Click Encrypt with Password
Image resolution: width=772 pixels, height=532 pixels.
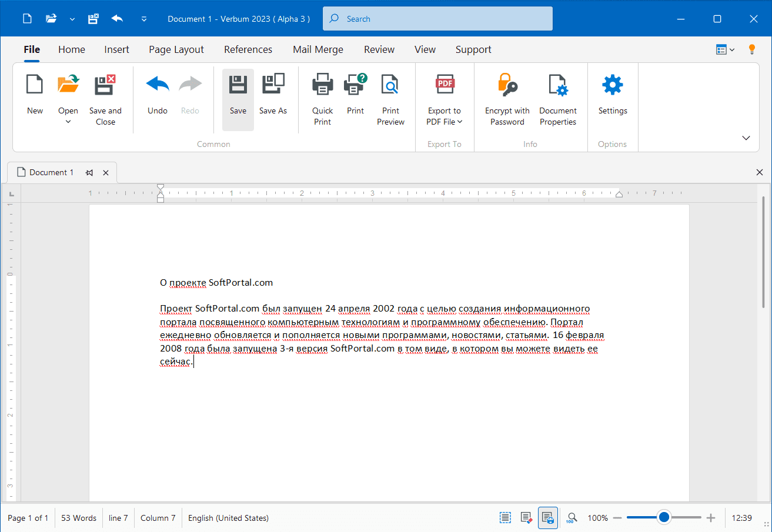click(507, 100)
